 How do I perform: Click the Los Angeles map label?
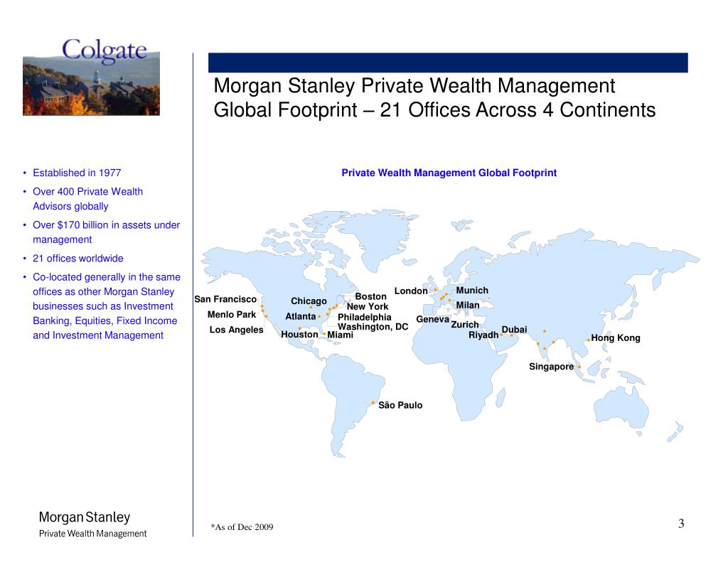pos(236,330)
